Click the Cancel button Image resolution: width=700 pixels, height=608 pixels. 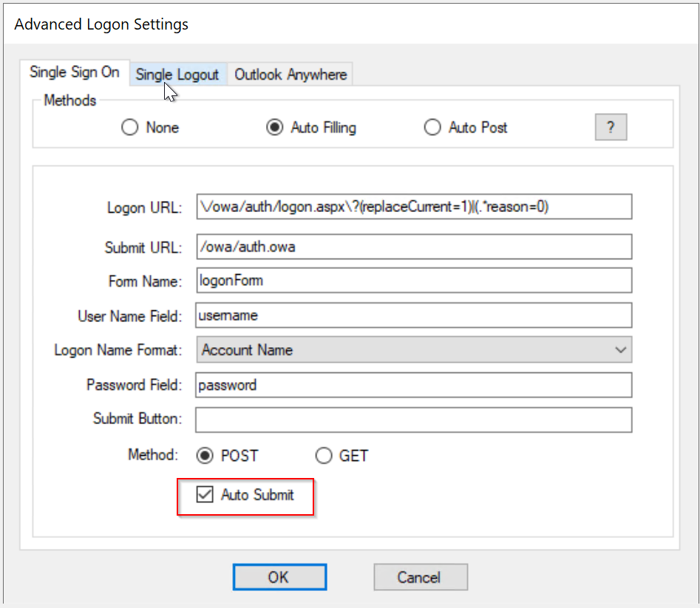pos(420,577)
